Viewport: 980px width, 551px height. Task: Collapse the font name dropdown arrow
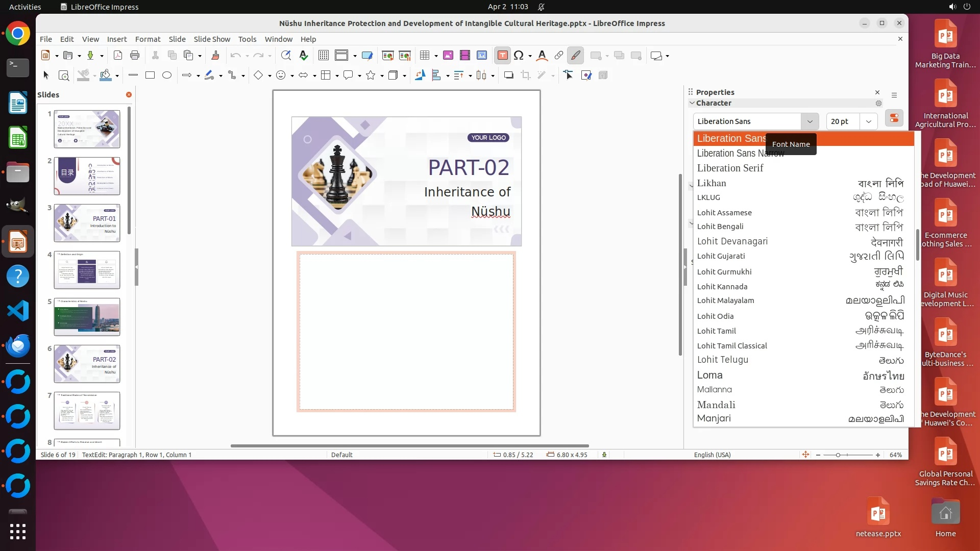tap(810, 121)
